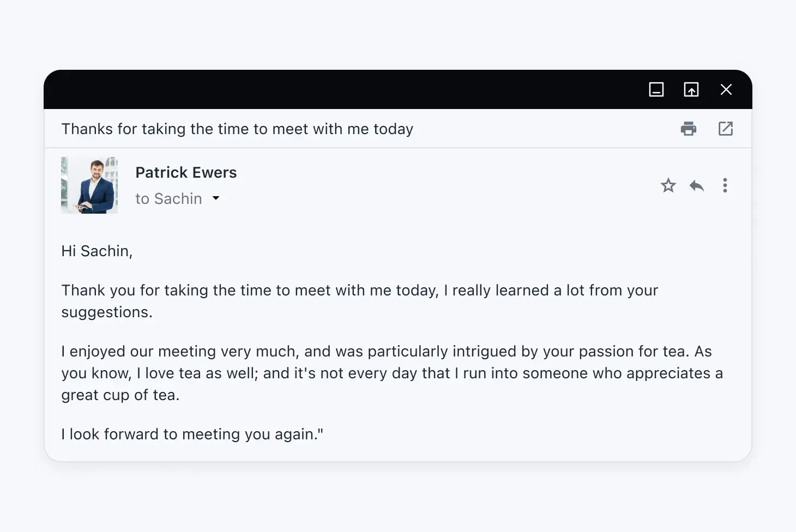Click the "great cup of tea." line
The image size is (796, 532).
120,395
